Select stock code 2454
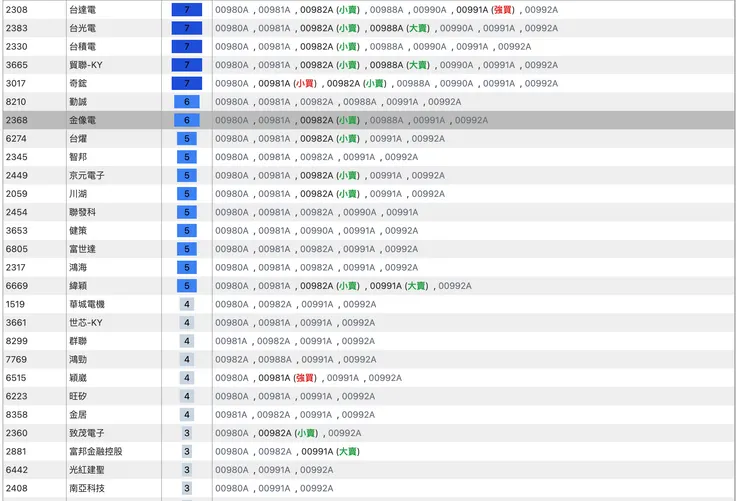740x501 pixels. tap(17, 212)
